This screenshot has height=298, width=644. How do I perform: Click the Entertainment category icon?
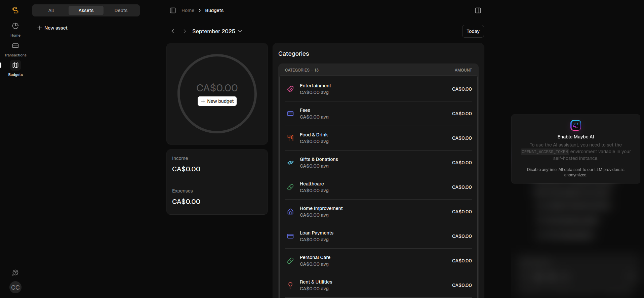(290, 89)
